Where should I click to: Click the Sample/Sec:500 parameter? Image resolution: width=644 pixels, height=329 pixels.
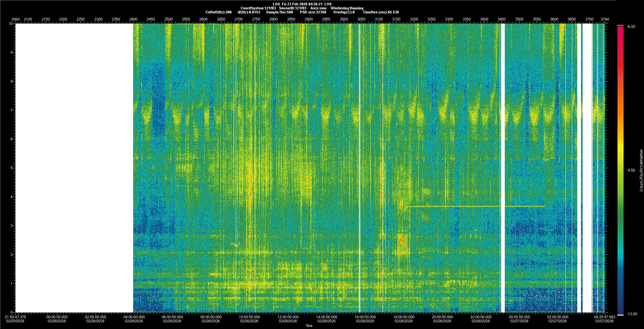pos(279,12)
